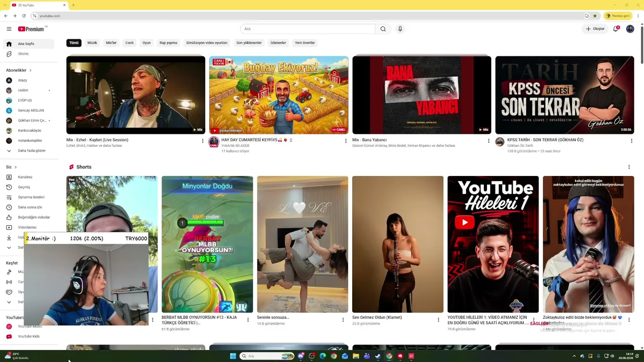This screenshot has height=362, width=644.
Task: Open Daha sonra izle list
Action: point(29,207)
